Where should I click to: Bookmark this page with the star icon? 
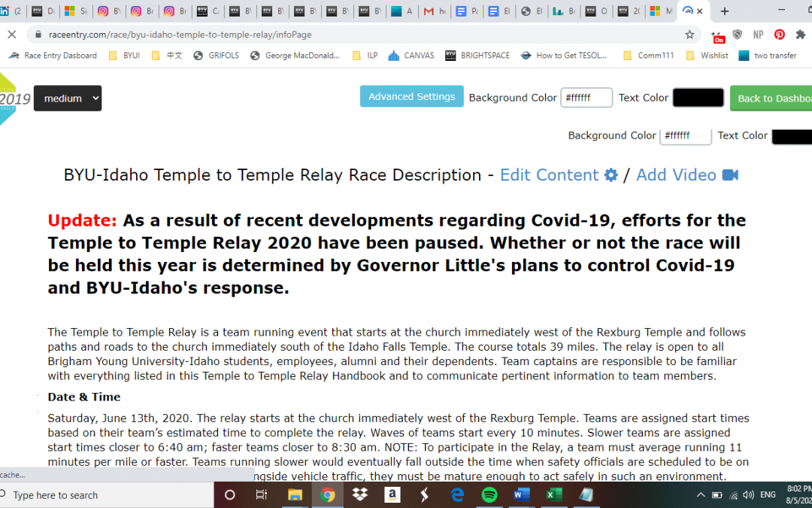[689, 35]
